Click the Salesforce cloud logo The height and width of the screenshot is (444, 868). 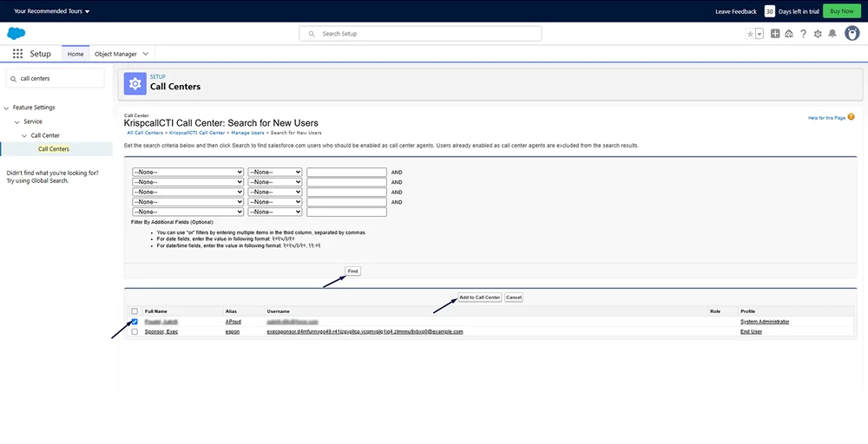click(x=16, y=33)
